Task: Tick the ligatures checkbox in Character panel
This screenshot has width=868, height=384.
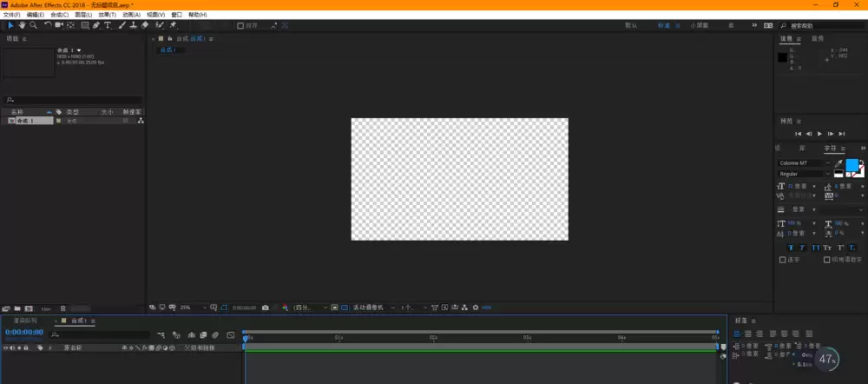Action: coord(782,259)
